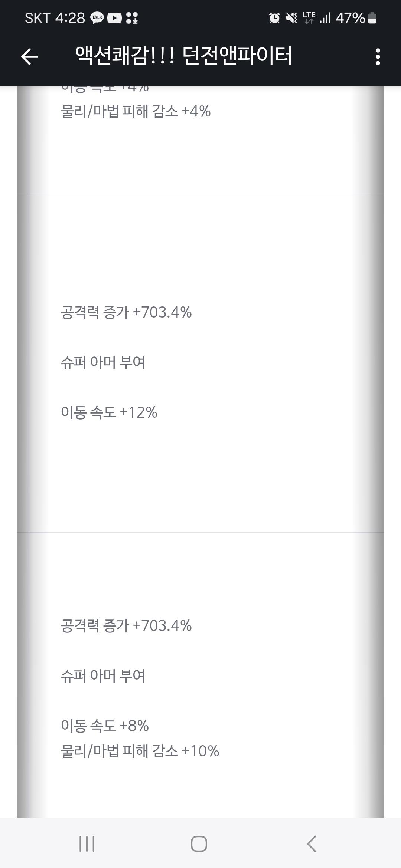Open recent apps from navigation bar

[87, 844]
